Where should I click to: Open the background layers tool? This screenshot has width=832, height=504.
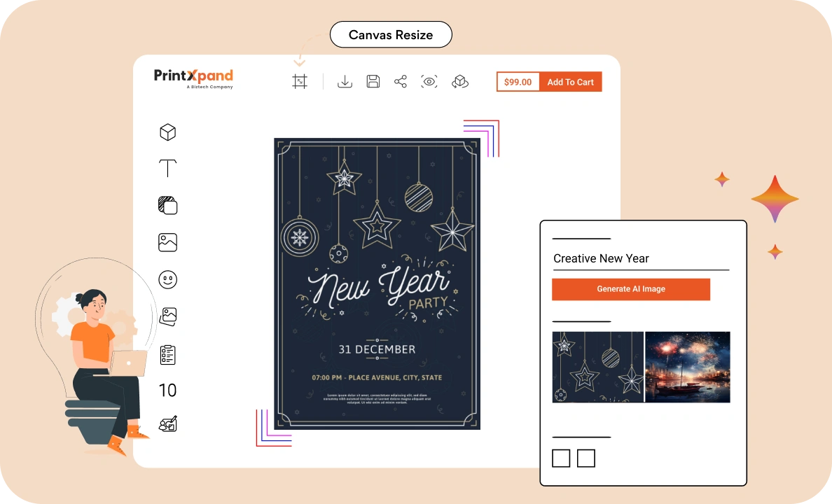(x=167, y=205)
